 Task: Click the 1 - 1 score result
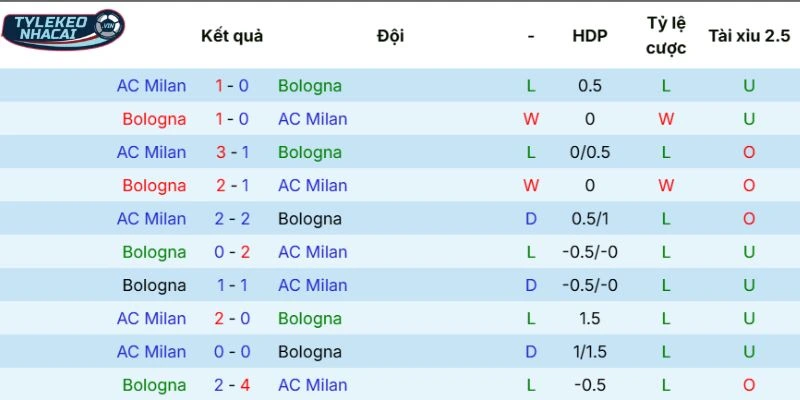pyautogui.click(x=232, y=285)
